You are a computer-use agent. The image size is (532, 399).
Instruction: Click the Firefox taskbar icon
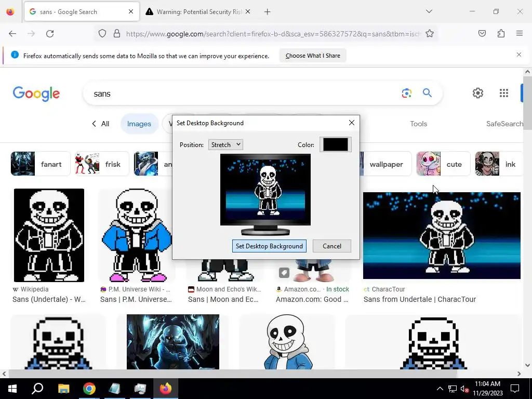tap(166, 389)
